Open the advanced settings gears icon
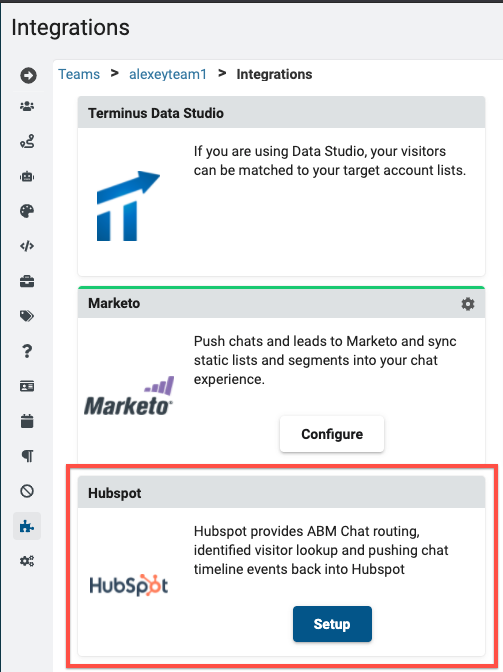Viewport: 503px width, 672px height. [27, 561]
